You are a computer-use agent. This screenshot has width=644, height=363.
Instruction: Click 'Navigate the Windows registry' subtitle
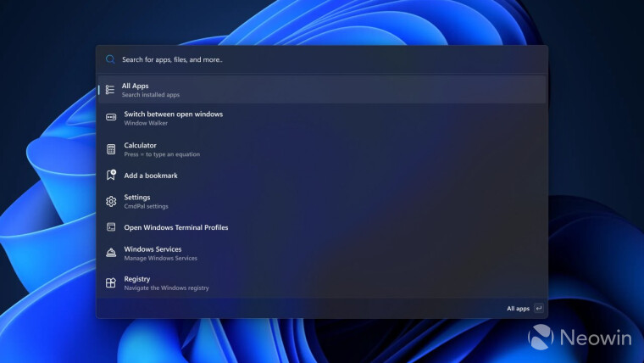(166, 288)
